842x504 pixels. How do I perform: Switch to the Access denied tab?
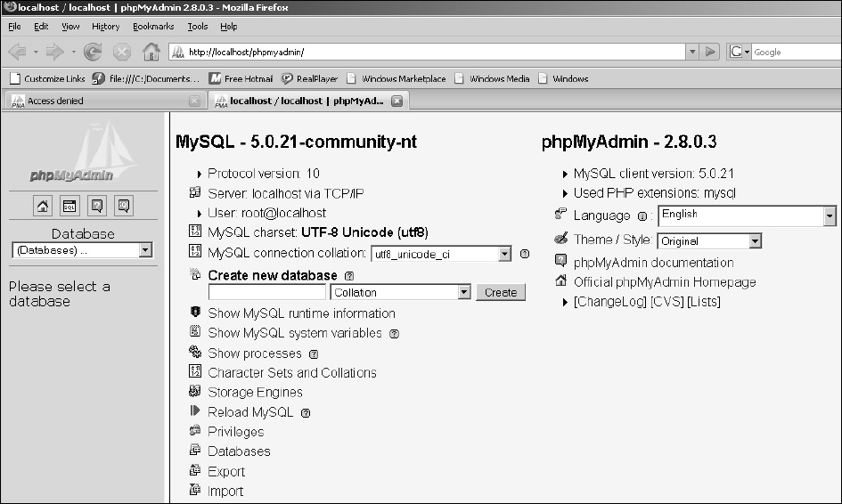[x=105, y=101]
